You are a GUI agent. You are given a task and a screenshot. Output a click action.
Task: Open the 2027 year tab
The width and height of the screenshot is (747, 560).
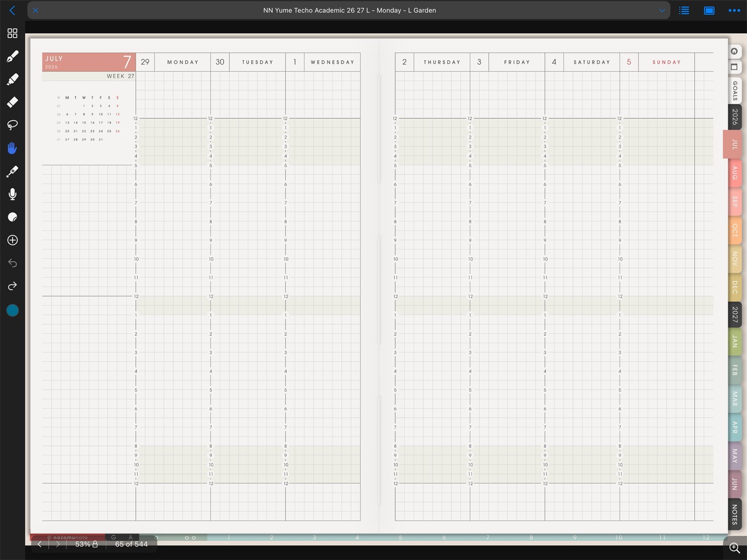pyautogui.click(x=735, y=314)
